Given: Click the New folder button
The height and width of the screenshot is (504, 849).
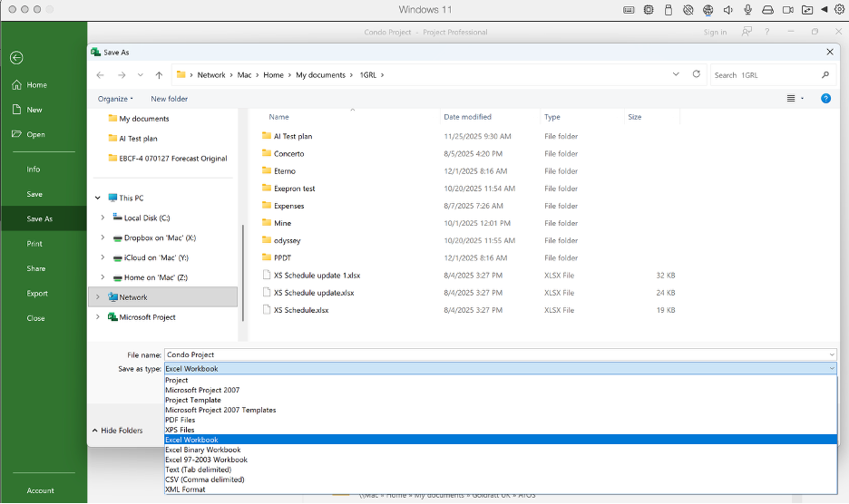Looking at the screenshot, I should (x=169, y=99).
